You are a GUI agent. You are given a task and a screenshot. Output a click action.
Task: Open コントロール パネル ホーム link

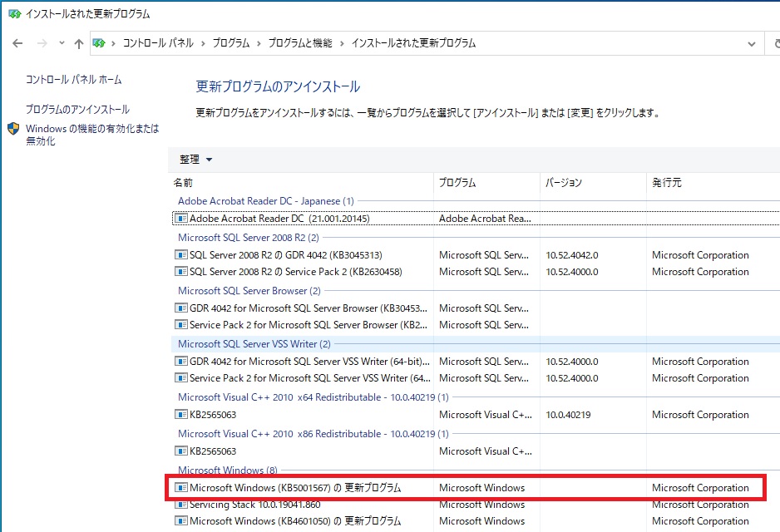click(x=74, y=80)
